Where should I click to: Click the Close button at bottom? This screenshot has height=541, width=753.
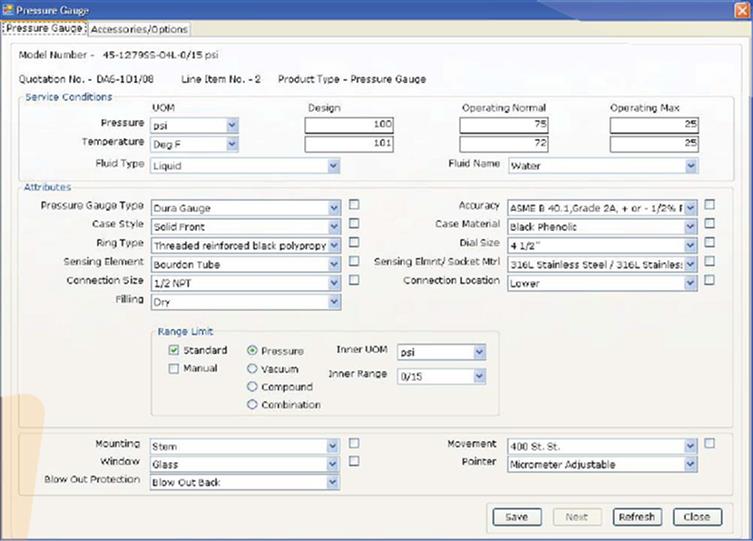697,517
